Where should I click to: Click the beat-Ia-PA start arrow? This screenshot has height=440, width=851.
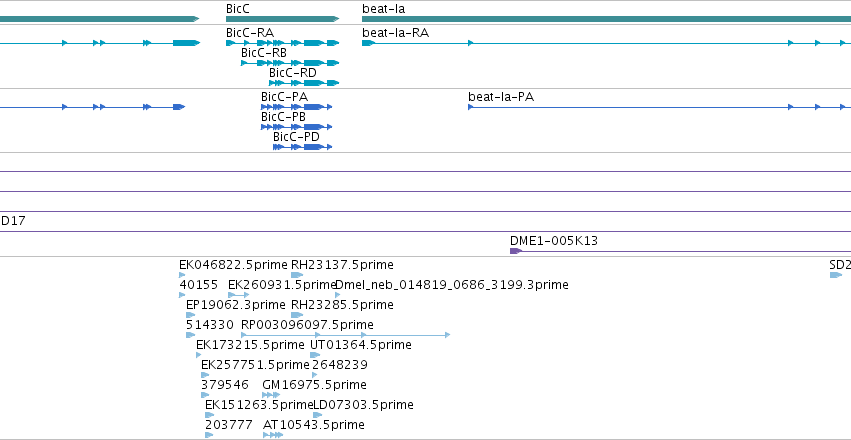tap(471, 107)
